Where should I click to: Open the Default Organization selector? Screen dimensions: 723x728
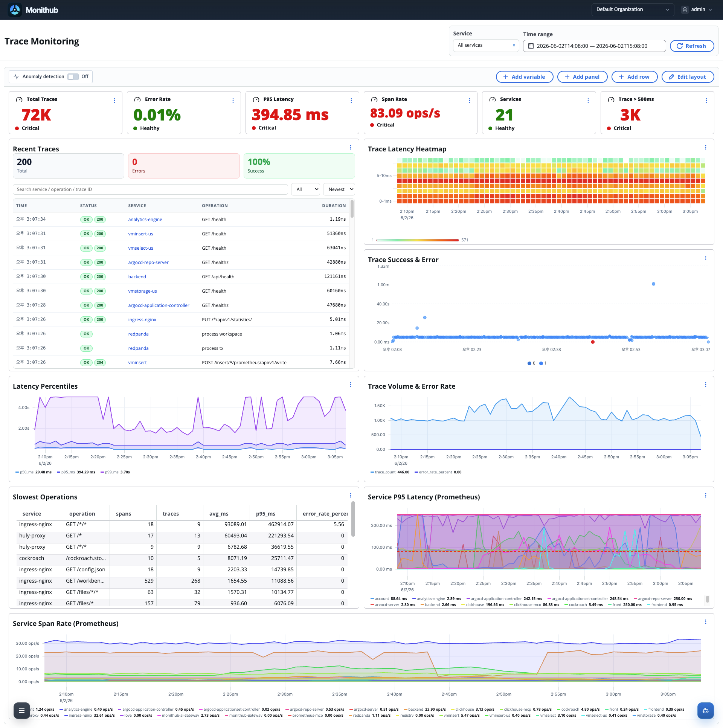(633, 10)
